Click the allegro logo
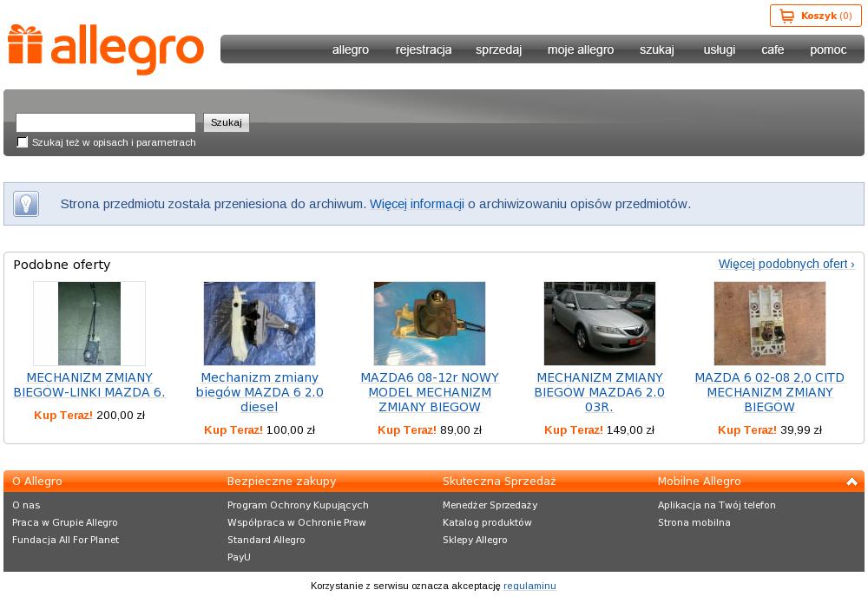The height and width of the screenshot is (603, 868). click(106, 49)
